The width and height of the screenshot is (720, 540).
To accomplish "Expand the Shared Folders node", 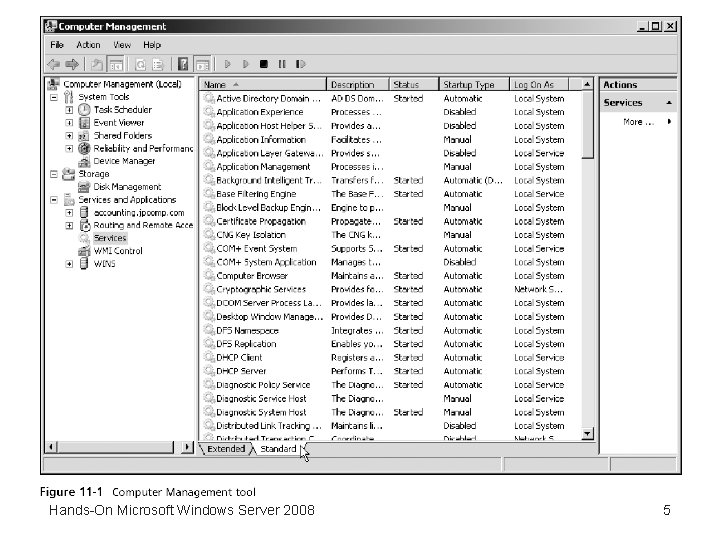I will point(69,136).
